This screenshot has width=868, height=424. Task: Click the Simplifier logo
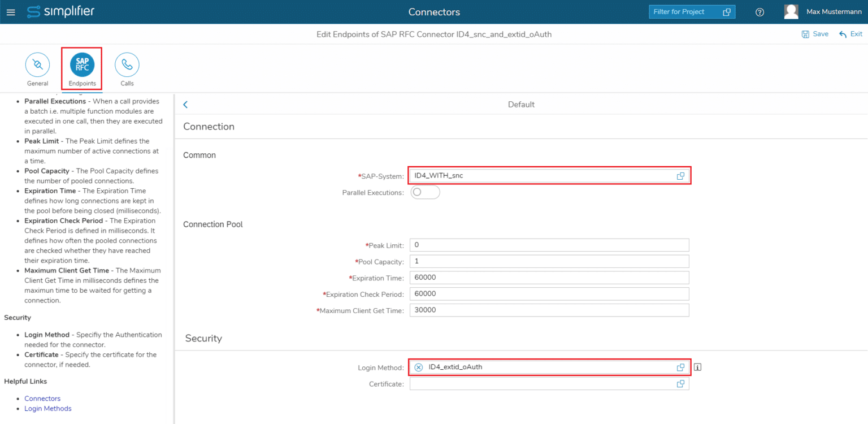60,11
